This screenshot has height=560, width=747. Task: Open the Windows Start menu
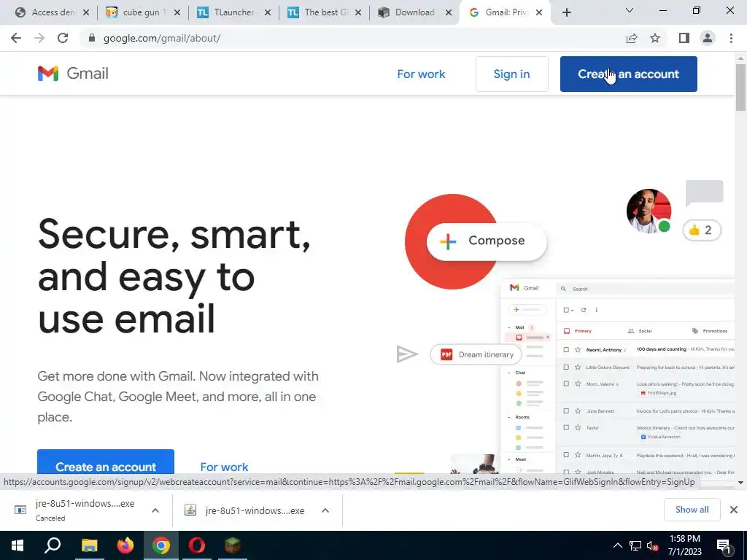[x=18, y=545]
